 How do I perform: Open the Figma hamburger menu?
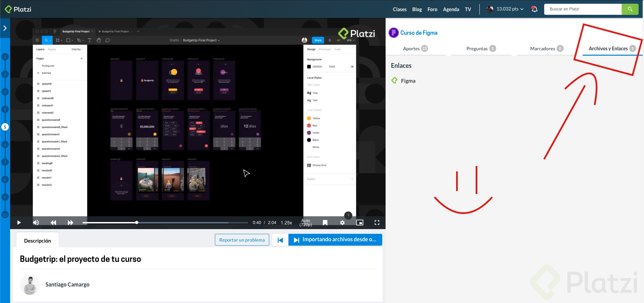37,40
